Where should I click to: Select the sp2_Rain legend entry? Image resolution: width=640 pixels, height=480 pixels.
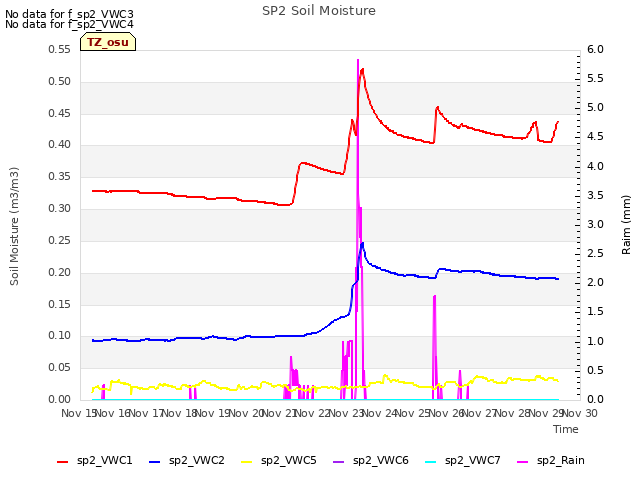pos(551,461)
